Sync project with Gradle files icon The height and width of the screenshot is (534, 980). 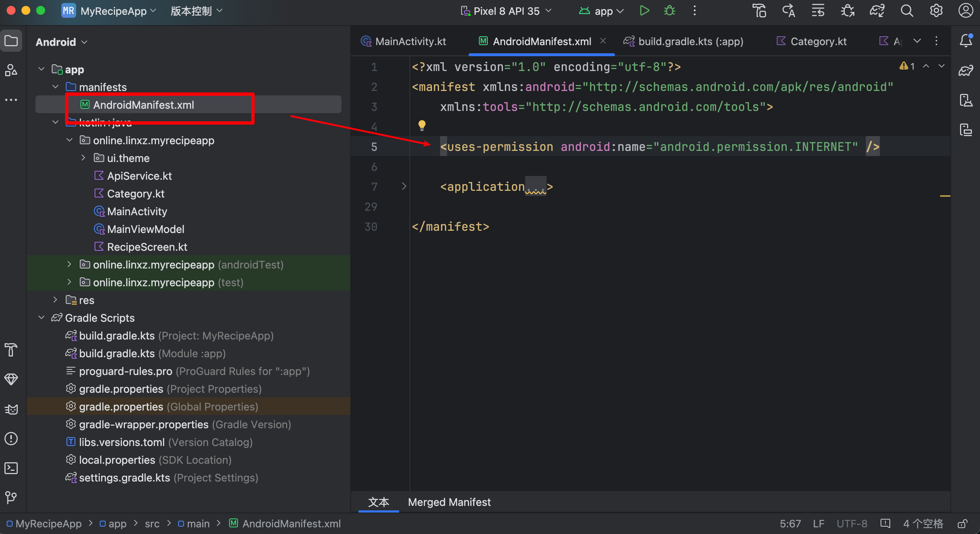[877, 11]
